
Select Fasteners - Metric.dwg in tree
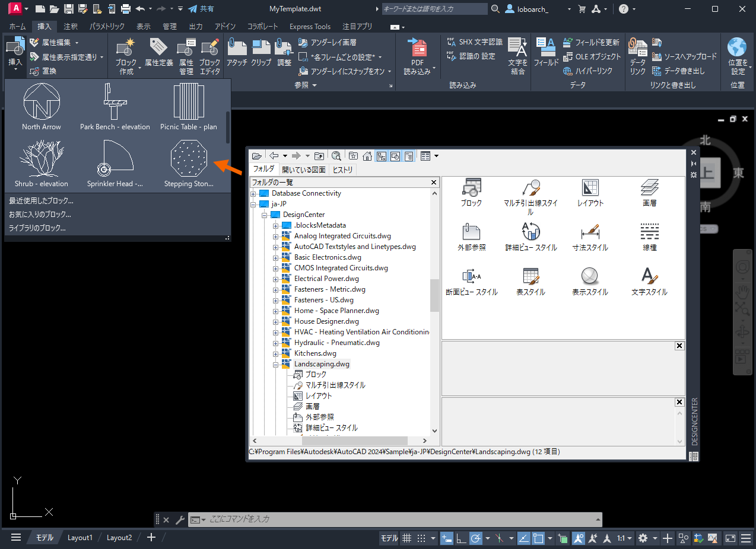[329, 289]
